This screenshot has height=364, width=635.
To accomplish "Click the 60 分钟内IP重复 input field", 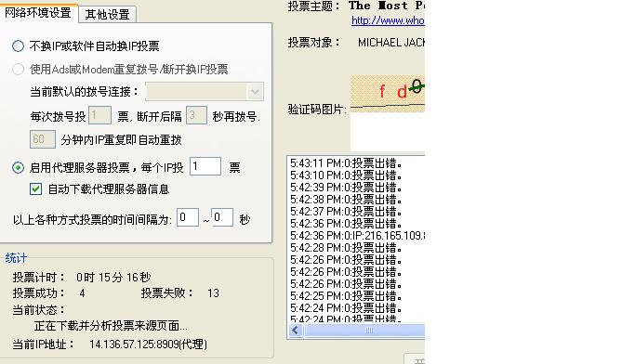I will point(43,139).
